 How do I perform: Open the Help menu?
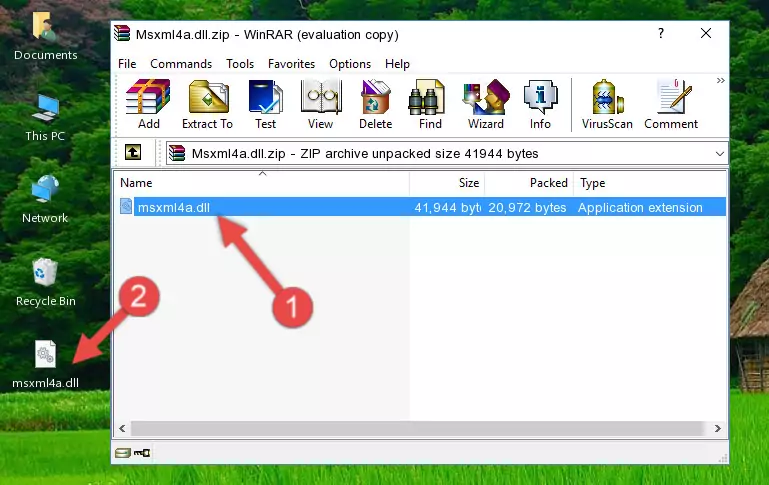click(x=397, y=64)
